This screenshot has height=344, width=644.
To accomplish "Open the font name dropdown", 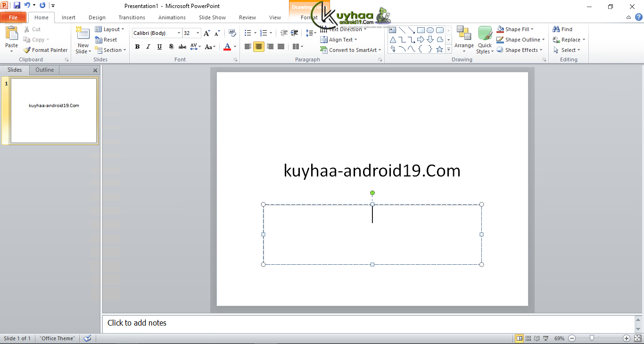I will (x=179, y=33).
